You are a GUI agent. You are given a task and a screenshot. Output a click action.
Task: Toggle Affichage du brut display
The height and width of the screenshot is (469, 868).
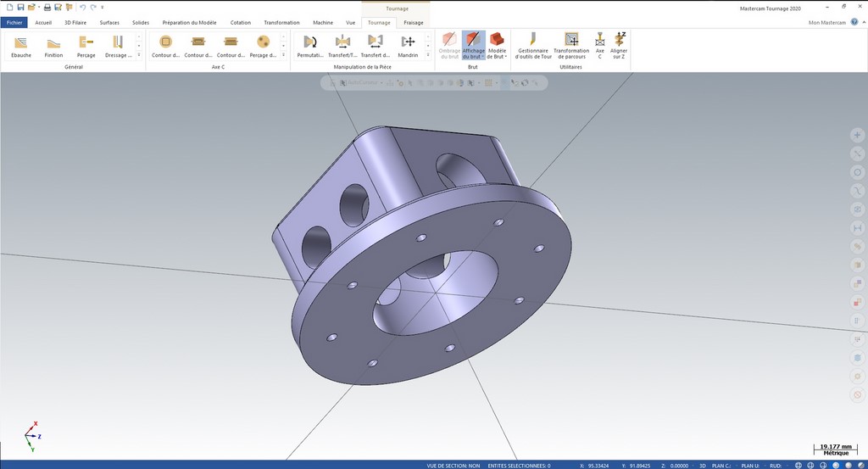point(474,45)
